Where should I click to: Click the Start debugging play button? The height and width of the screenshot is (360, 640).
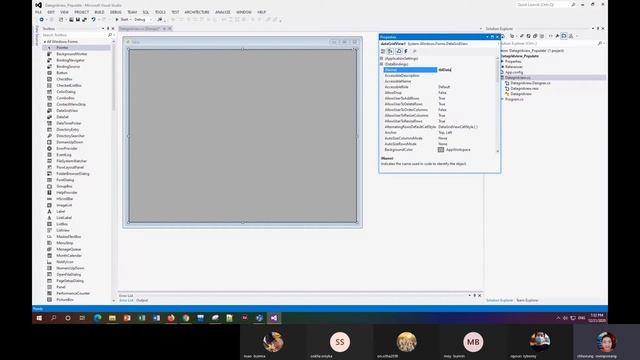[x=117, y=20]
